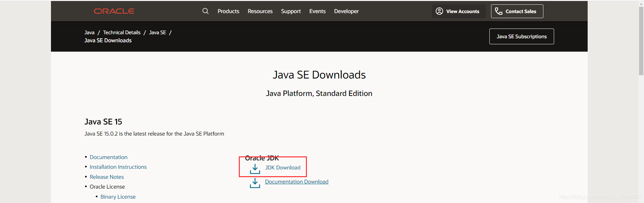Open the Documentation link
644x203 pixels.
(108, 157)
